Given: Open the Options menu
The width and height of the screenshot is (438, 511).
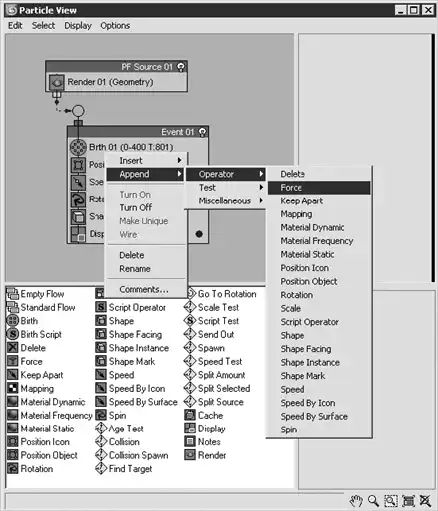Looking at the screenshot, I should [115, 26].
